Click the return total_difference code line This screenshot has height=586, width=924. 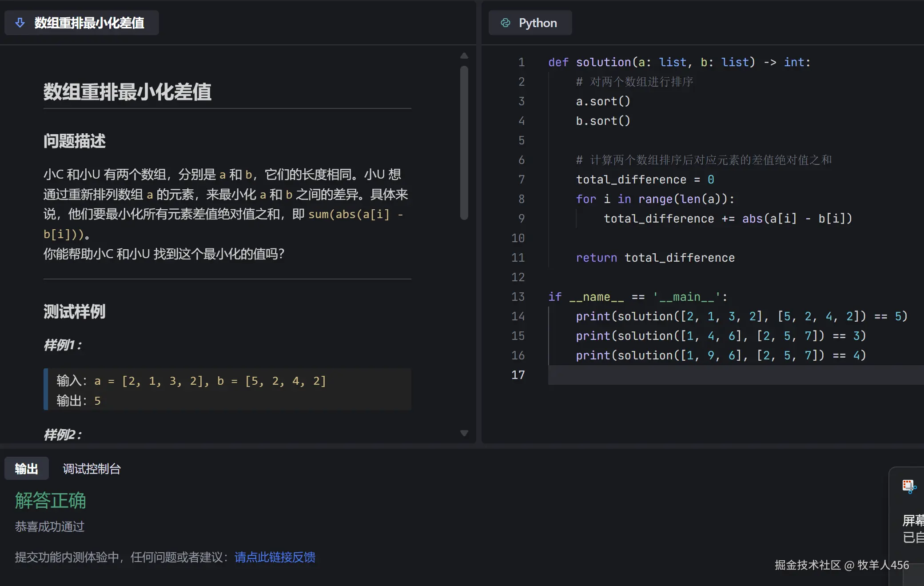tap(655, 258)
